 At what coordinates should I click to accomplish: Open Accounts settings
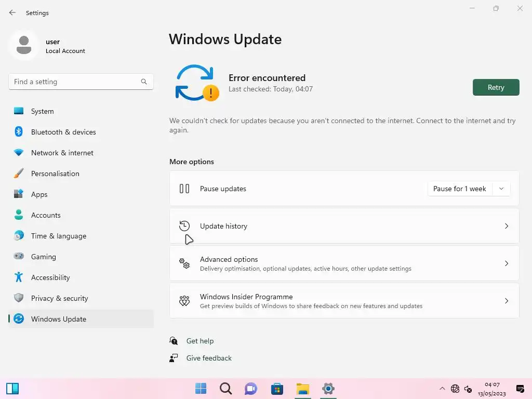(81, 215)
